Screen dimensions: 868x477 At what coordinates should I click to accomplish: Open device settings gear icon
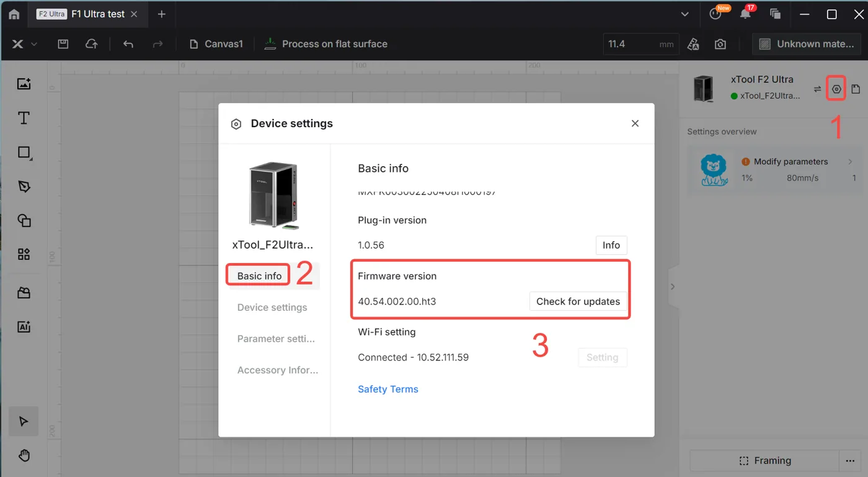[836, 89]
